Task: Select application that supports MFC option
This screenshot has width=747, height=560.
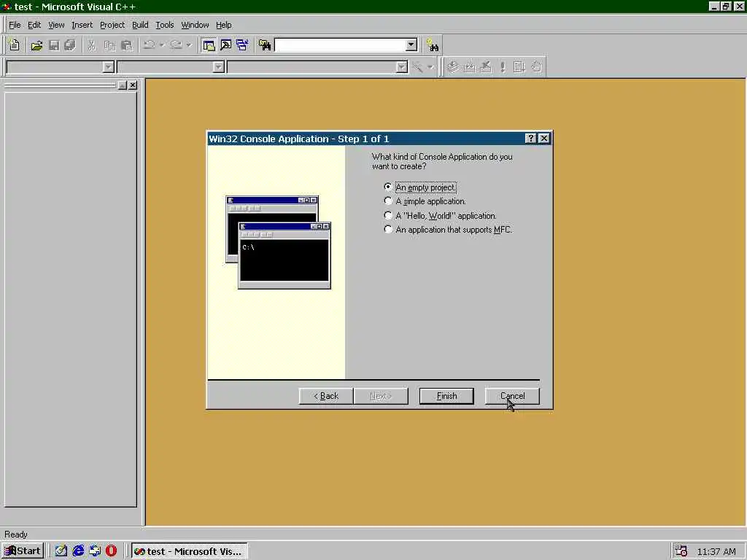Action: click(449, 230)
